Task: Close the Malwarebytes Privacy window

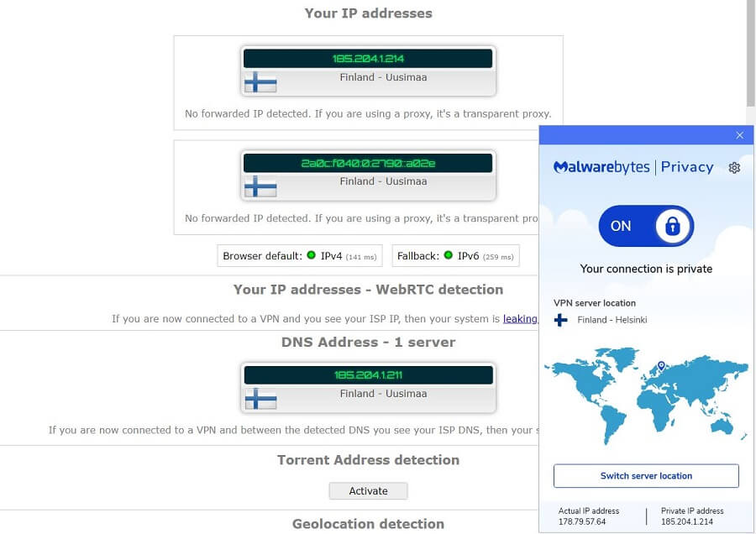Action: (x=739, y=135)
